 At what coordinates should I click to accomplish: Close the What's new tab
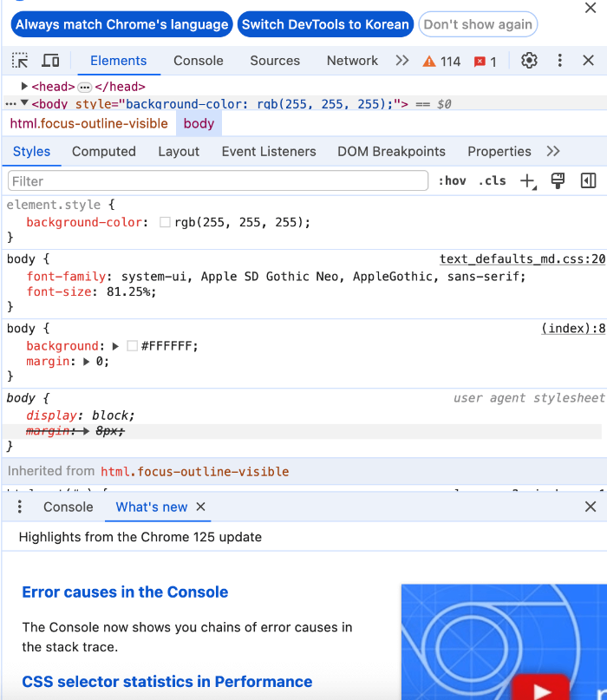pos(201,507)
